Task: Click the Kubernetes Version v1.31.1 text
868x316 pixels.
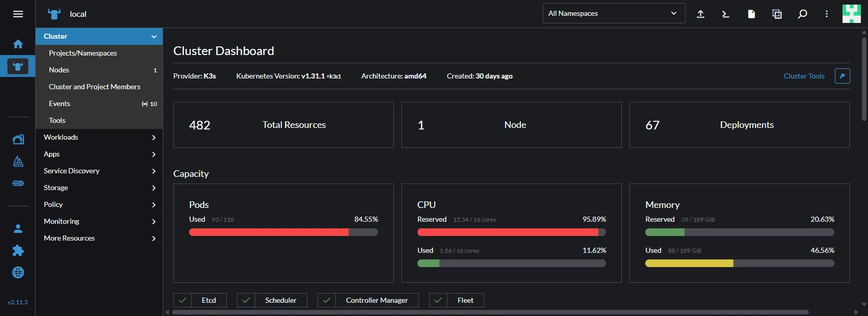Action: (288, 76)
